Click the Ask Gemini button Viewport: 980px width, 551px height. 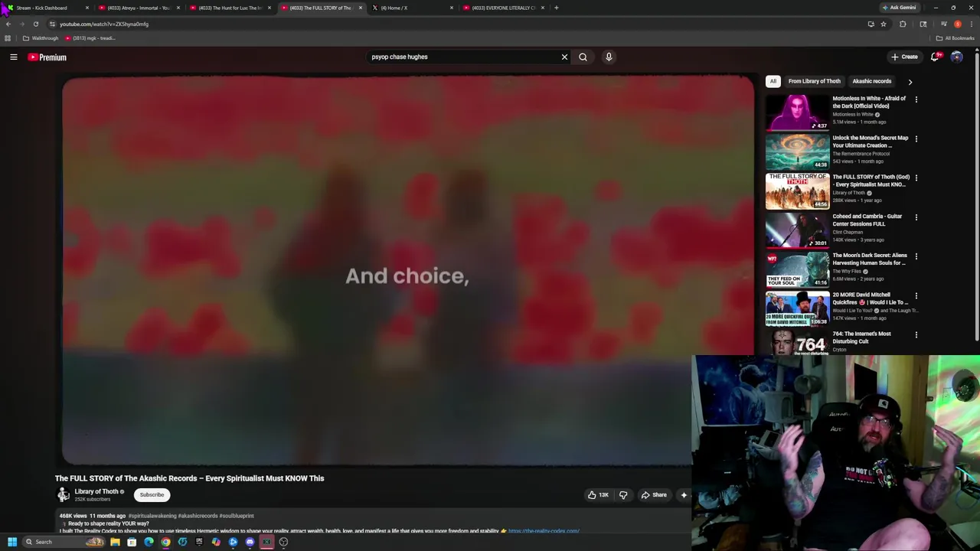pos(900,8)
